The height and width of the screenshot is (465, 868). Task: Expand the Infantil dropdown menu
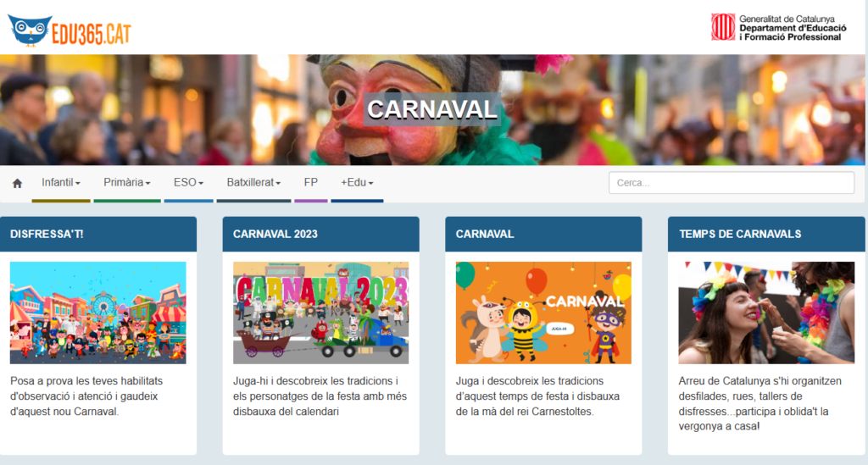click(x=61, y=183)
